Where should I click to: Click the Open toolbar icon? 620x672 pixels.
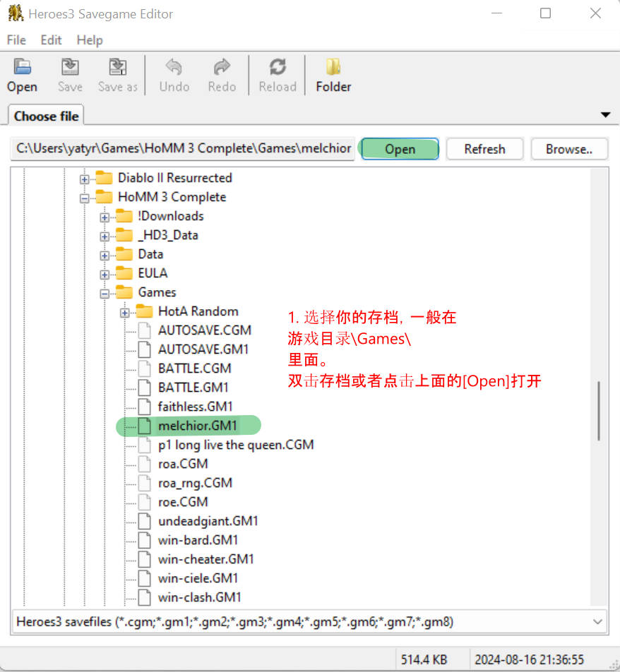tap(23, 67)
